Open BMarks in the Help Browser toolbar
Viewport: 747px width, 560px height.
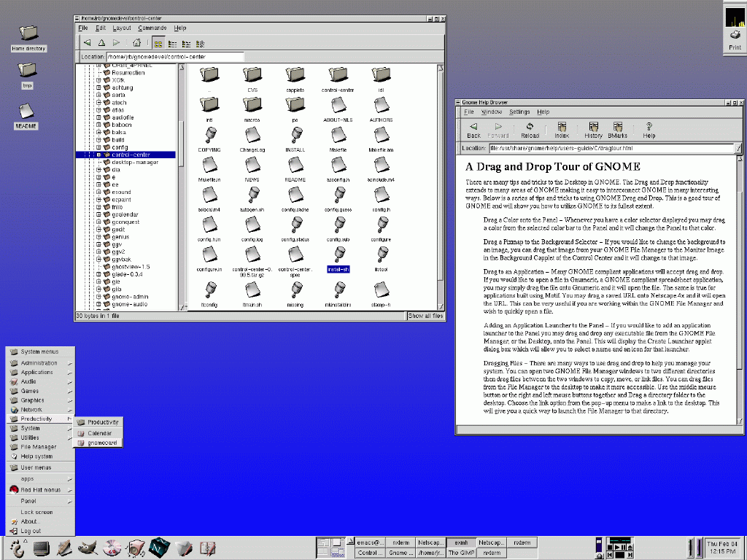click(617, 130)
